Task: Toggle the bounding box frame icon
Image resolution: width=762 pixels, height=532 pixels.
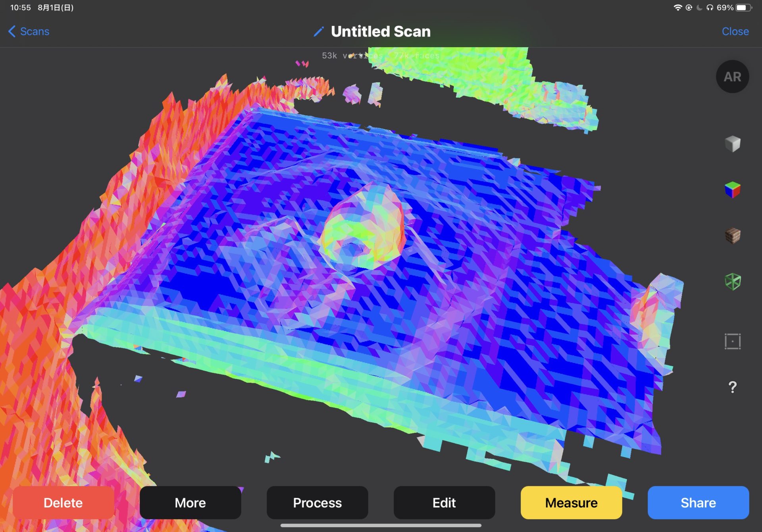Action: (732, 341)
